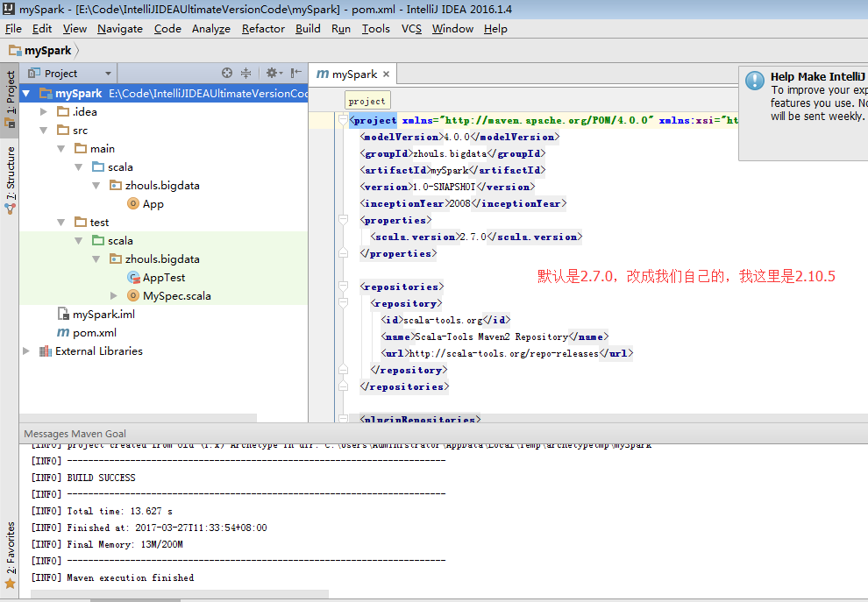Image resolution: width=868 pixels, height=602 pixels.
Task: Open the Edit menu
Action: 42,29
